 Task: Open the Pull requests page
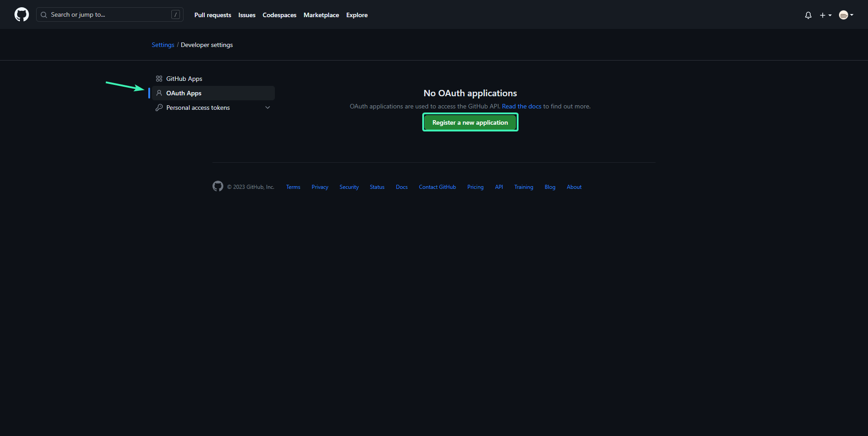click(x=212, y=14)
